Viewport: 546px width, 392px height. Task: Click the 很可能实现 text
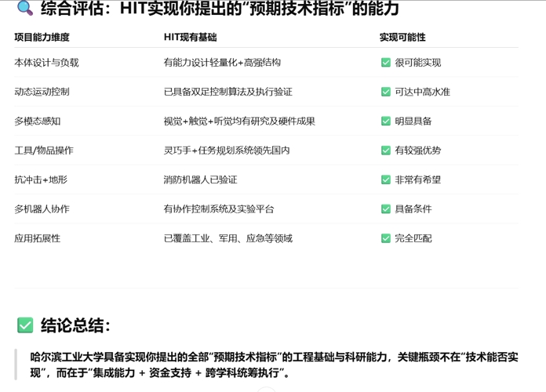(x=418, y=63)
